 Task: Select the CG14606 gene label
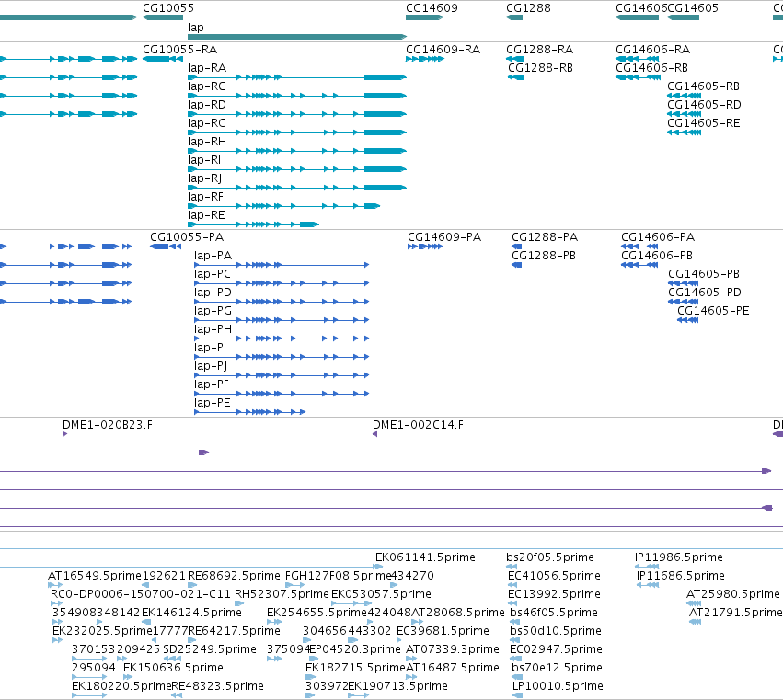(x=641, y=8)
